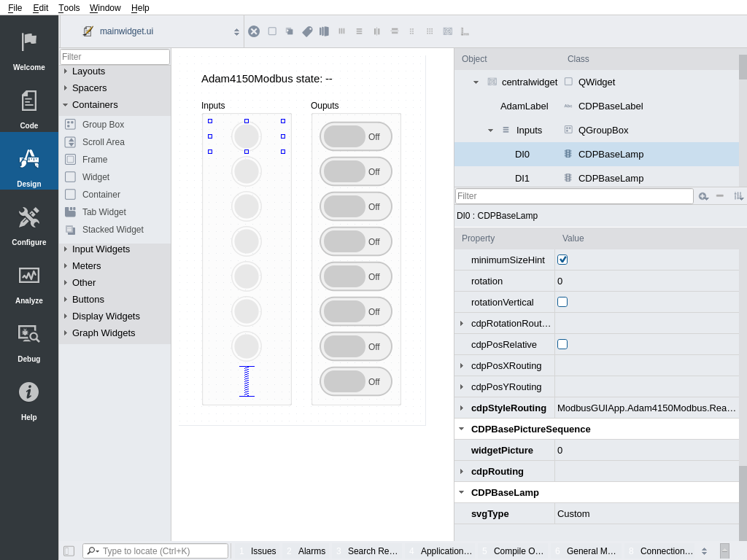Switch to Design mode

[x=29, y=169]
